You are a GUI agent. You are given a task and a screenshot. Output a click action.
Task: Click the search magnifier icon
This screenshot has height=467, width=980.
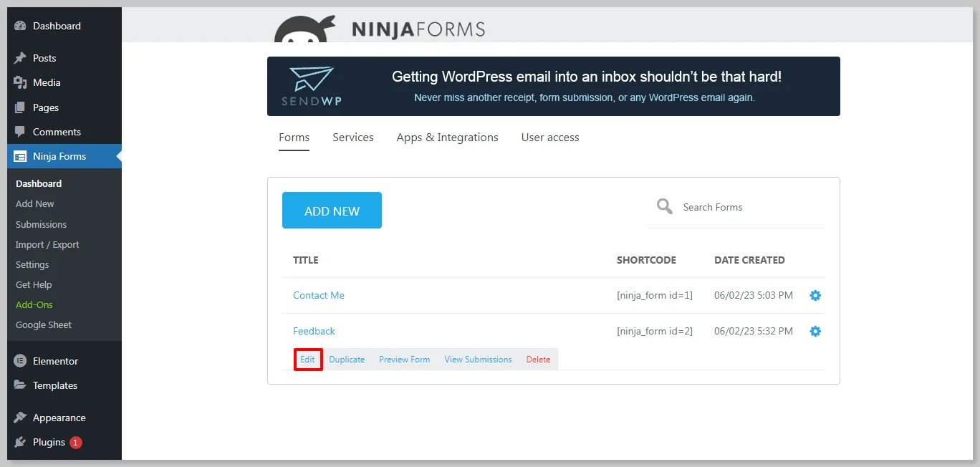[664, 207]
